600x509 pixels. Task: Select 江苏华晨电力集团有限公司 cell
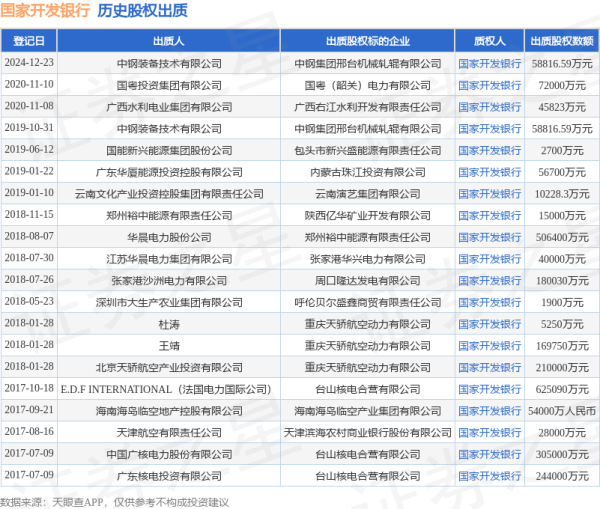point(169,259)
